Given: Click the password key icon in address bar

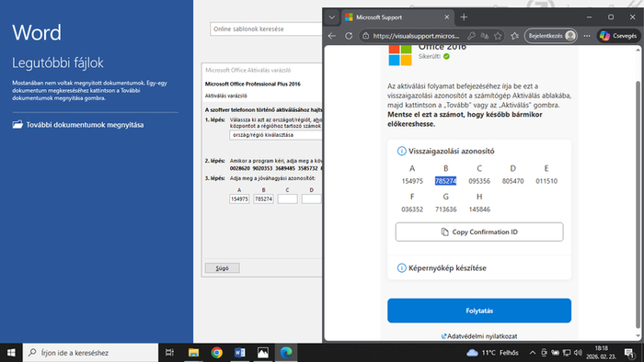Looking at the screenshot, I should [x=471, y=36].
